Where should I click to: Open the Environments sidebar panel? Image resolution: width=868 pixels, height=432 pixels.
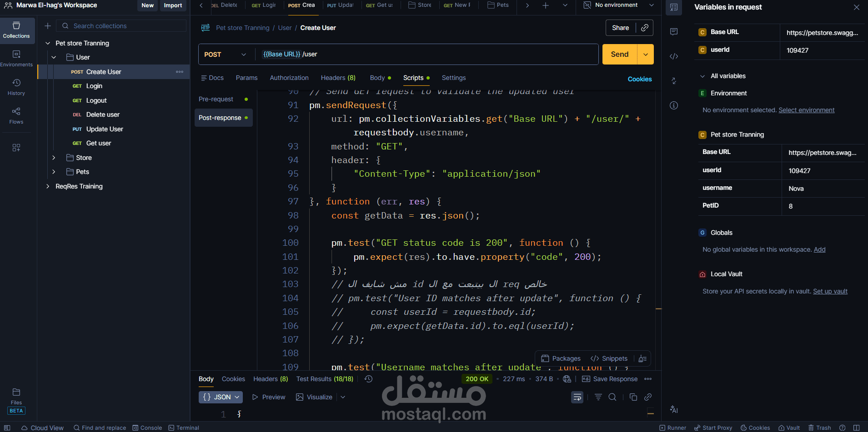(x=17, y=59)
